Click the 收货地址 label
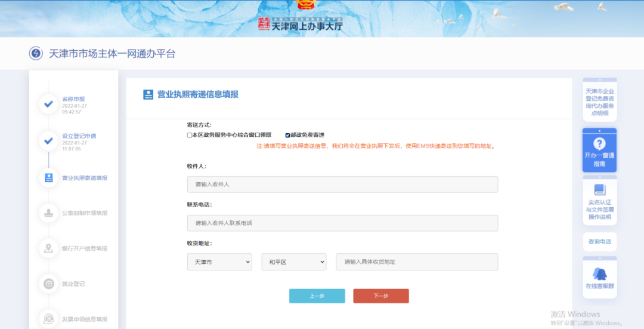 [x=200, y=244]
